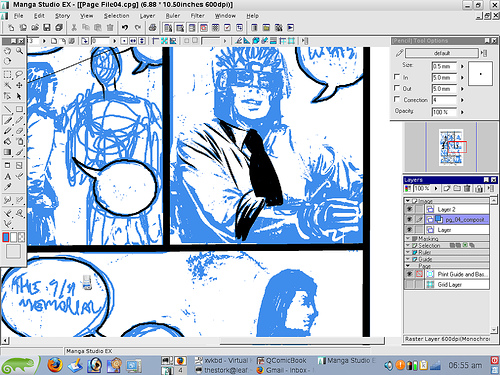
Task: Toggle Print Guide layer visibility
Action: tap(409, 274)
